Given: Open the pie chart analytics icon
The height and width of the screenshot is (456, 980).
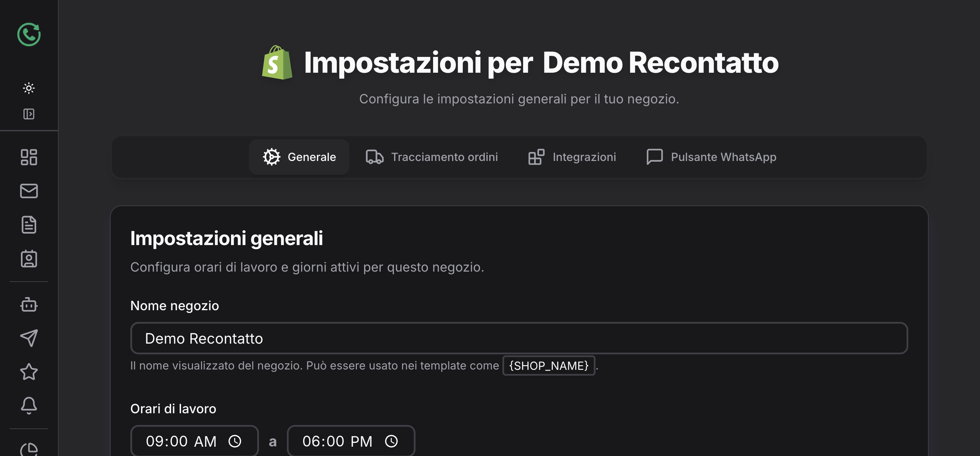Looking at the screenshot, I should (x=29, y=449).
